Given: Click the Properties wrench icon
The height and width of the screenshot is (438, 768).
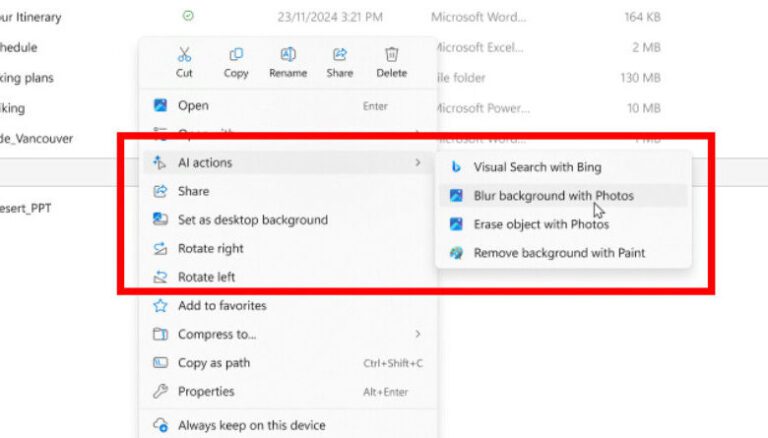Looking at the screenshot, I should pos(160,391).
